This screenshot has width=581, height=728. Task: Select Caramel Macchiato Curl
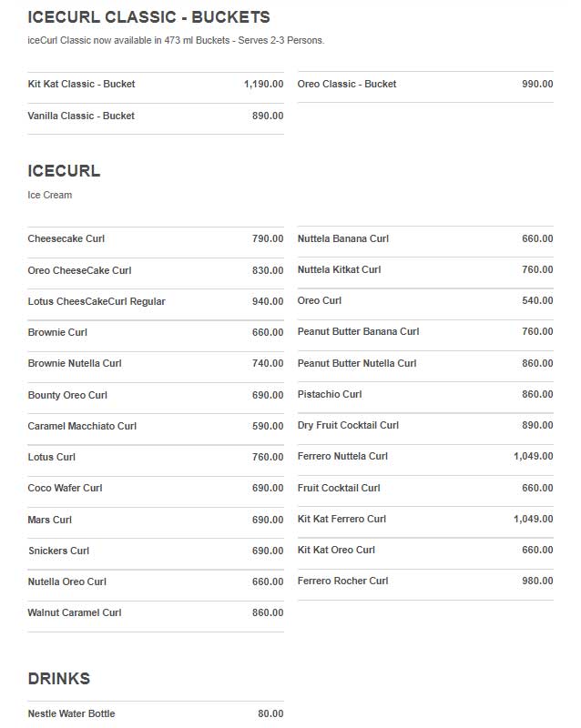156,426
